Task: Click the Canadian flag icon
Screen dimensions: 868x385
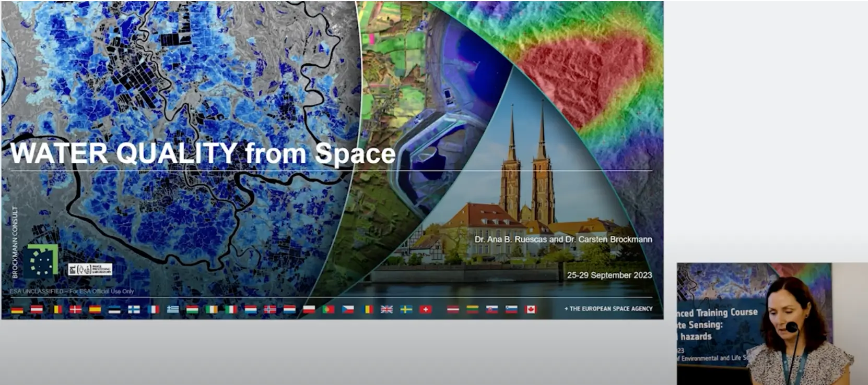Action: (x=531, y=309)
